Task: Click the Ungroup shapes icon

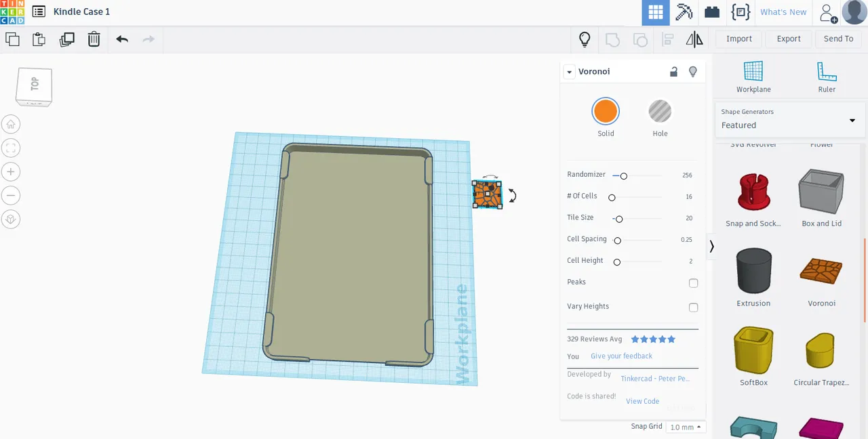Action: point(640,39)
